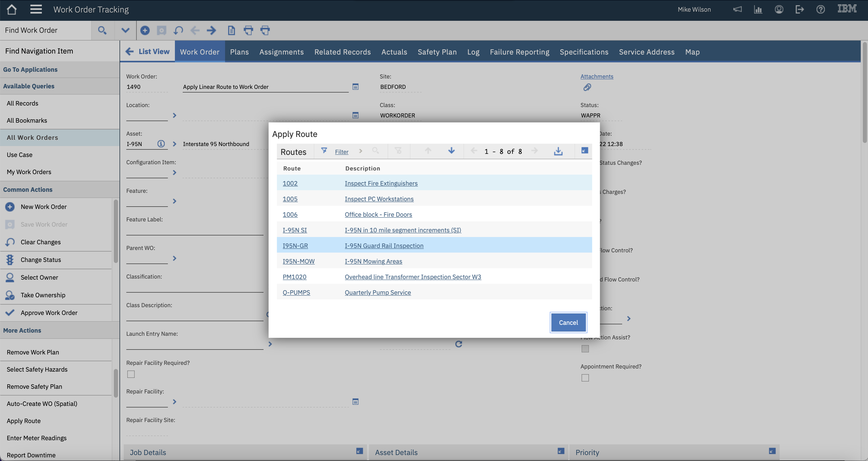The width and height of the screenshot is (868, 461).
Task: Open the Location detail menu arrow
Action: point(174,115)
